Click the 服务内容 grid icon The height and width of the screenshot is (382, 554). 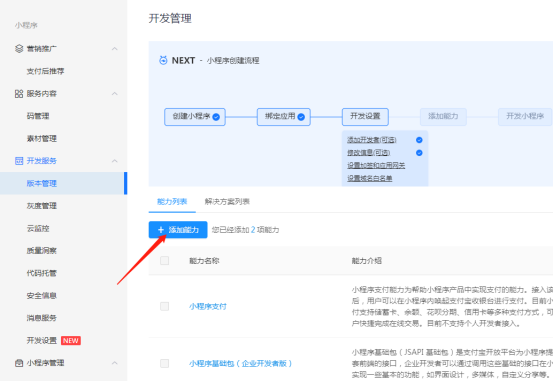click(19, 94)
